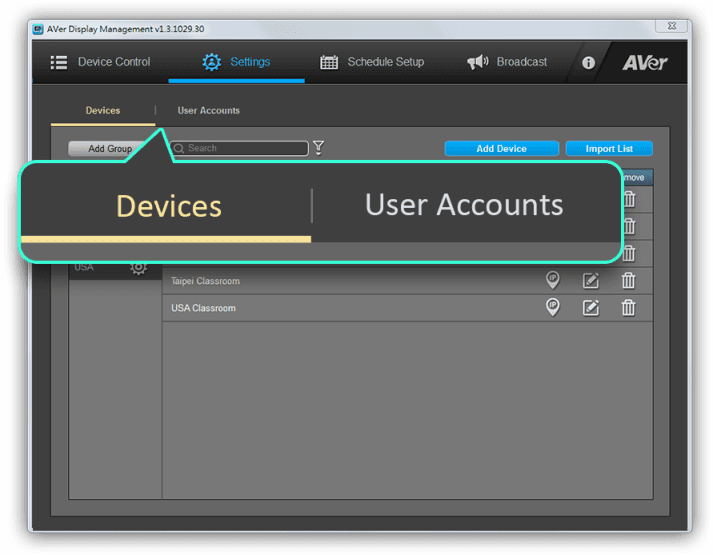Select the USA group in sidebar

tap(115, 270)
